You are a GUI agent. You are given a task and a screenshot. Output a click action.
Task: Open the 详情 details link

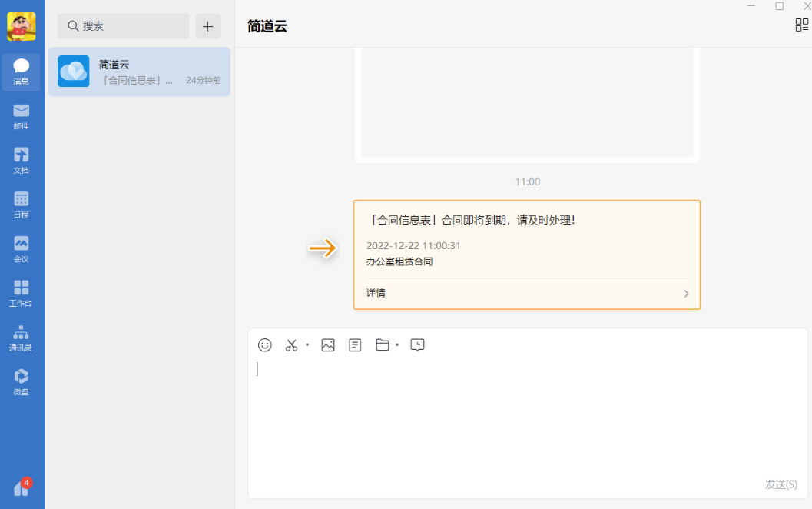point(376,293)
